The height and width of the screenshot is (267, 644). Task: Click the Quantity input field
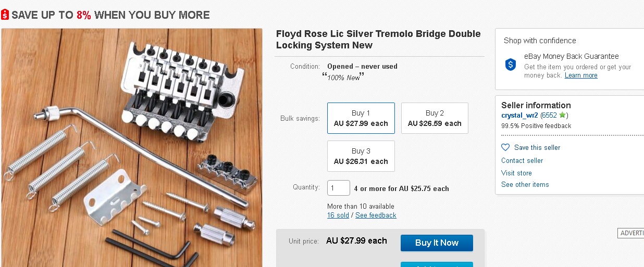[x=338, y=188]
